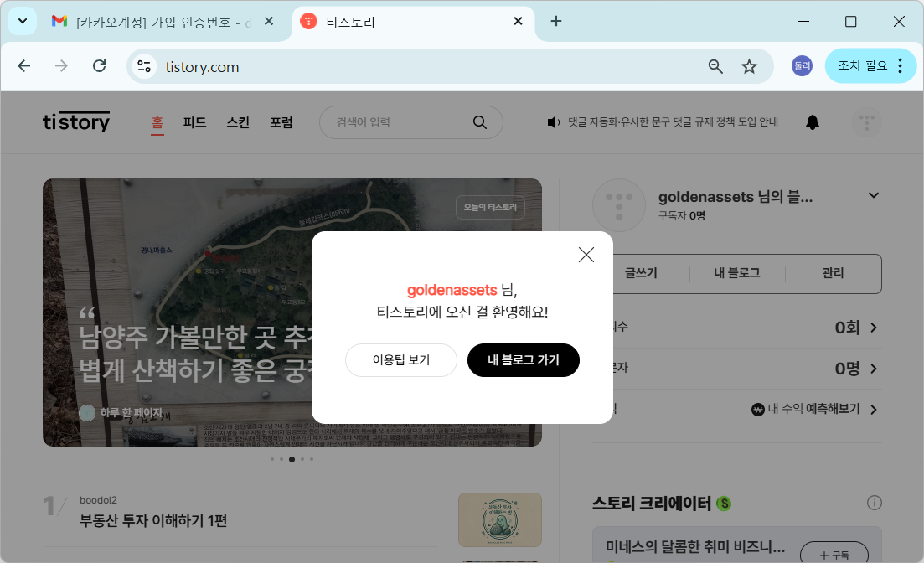Open the Tistory profile avatar menu
Screen dimensions: 924x563
click(867, 122)
